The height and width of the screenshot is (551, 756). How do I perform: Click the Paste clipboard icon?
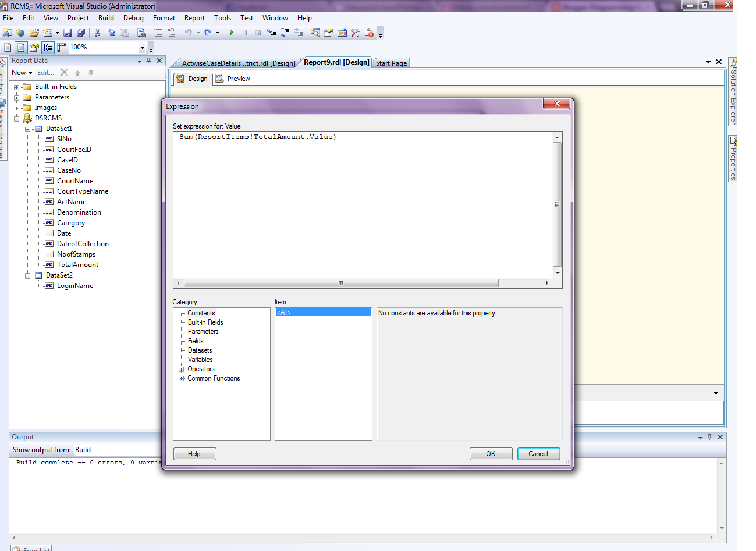click(x=124, y=33)
